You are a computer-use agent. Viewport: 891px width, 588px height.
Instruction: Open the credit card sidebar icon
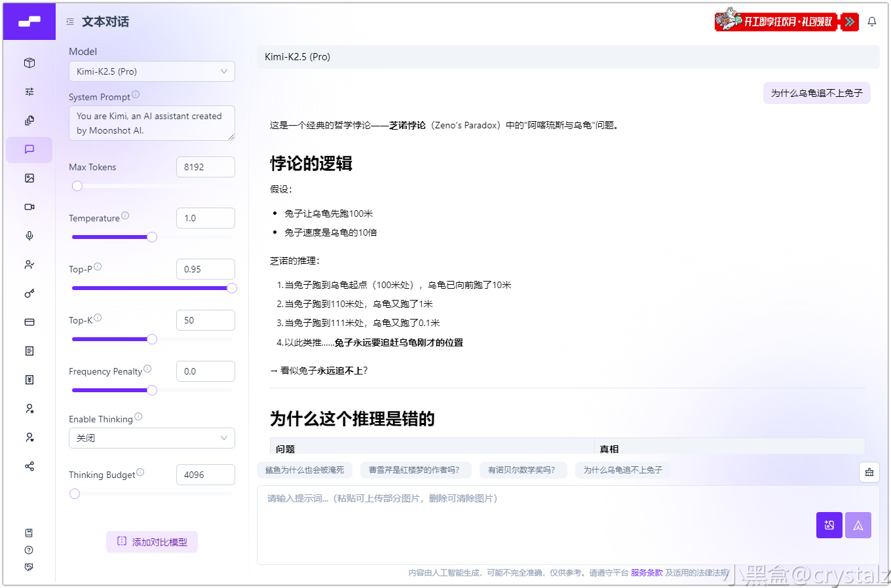29,322
